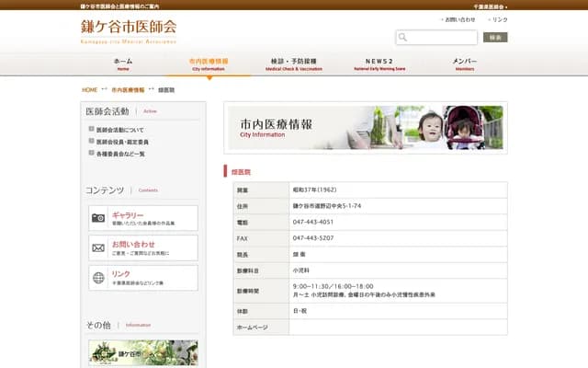Click the square bullet beside 医師会役員・顧問委員
Image resolution: width=588 pixels, height=368 pixels.
coord(91,142)
